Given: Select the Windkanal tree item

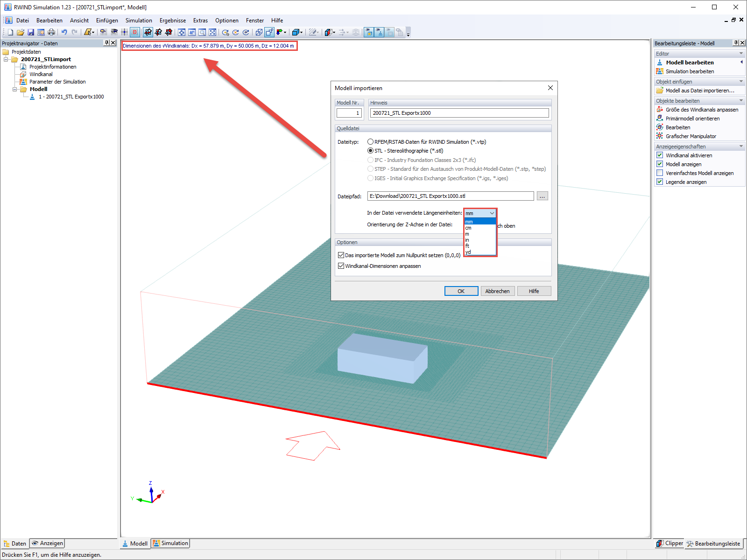Looking at the screenshot, I should coord(41,74).
